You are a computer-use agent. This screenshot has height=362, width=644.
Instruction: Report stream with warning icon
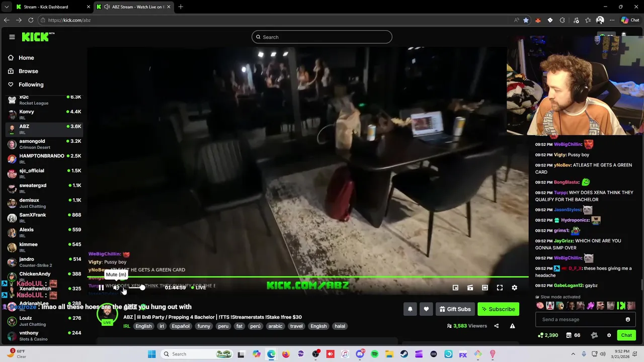[x=512, y=326]
